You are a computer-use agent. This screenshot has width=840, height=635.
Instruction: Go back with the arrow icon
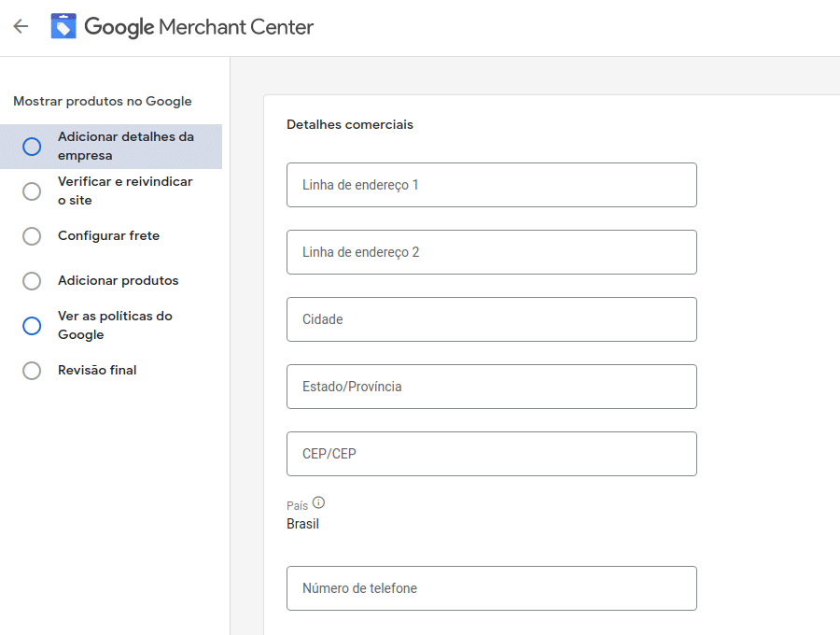(x=21, y=26)
